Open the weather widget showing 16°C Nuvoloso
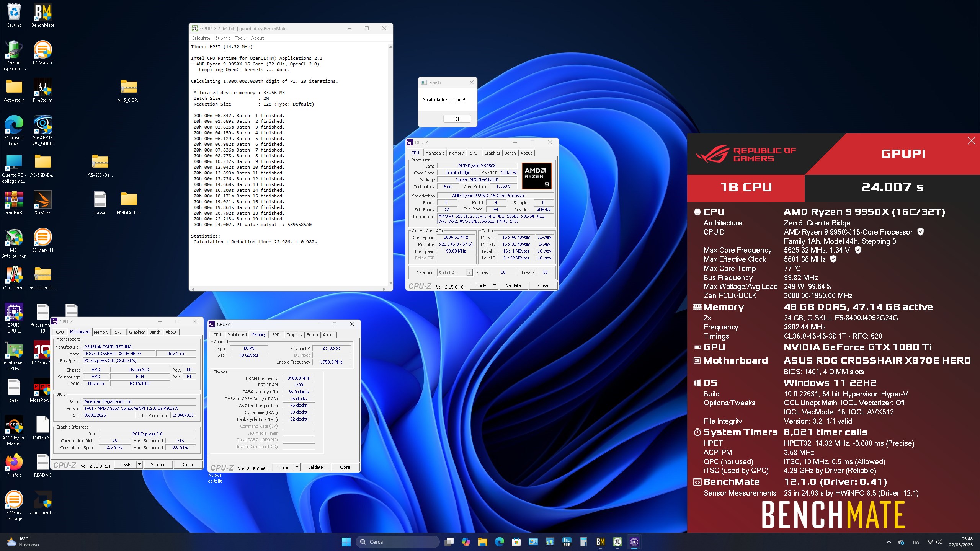This screenshot has height=551, width=980. tap(23, 542)
